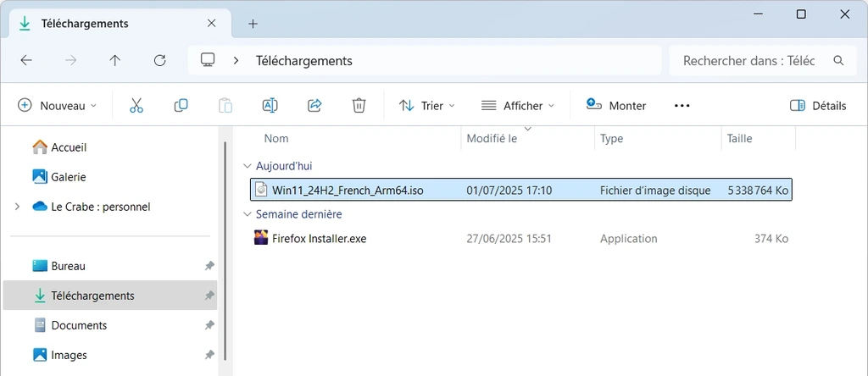The width and height of the screenshot is (868, 376).
Task: Mount the ISO with Monter button
Action: pyautogui.click(x=615, y=106)
